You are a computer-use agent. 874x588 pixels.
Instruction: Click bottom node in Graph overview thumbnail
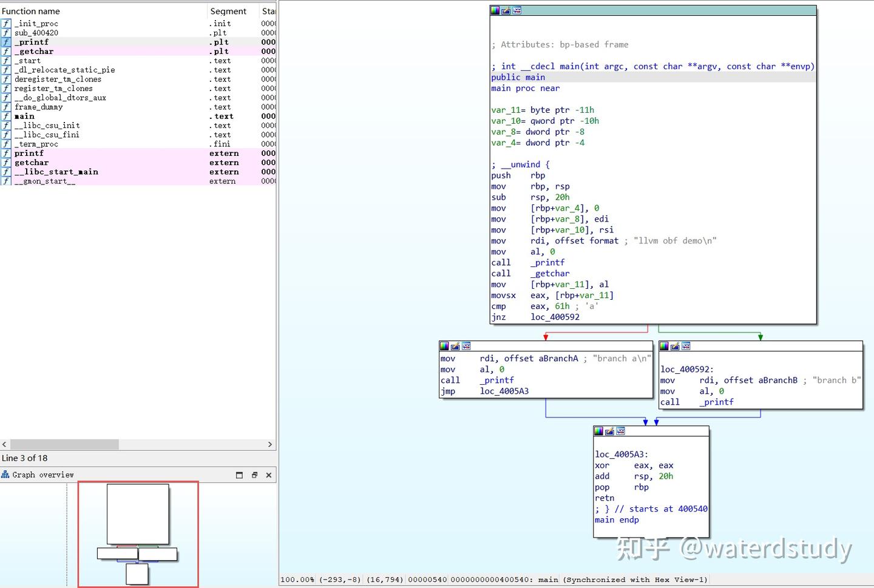pos(137,574)
